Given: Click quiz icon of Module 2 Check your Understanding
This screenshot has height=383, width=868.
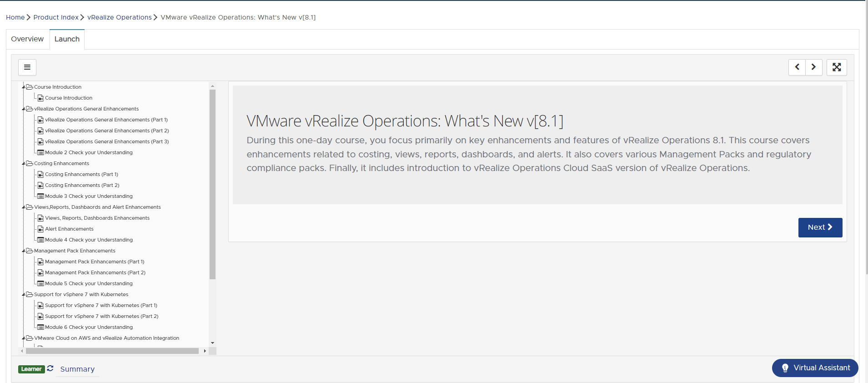Looking at the screenshot, I should [x=40, y=152].
